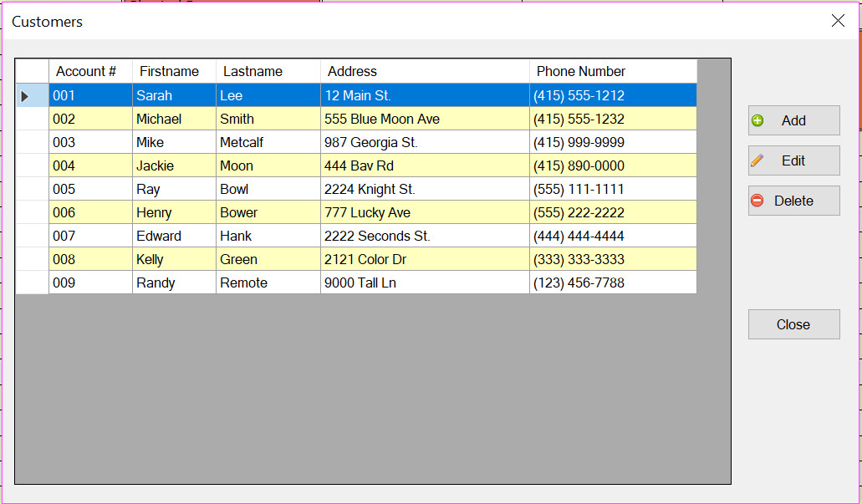Select last name Bower

268,212
